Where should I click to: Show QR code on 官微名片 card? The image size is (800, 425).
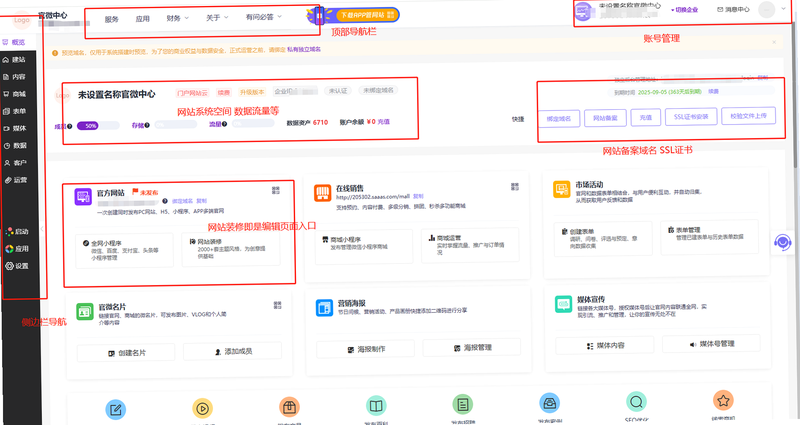278,305
